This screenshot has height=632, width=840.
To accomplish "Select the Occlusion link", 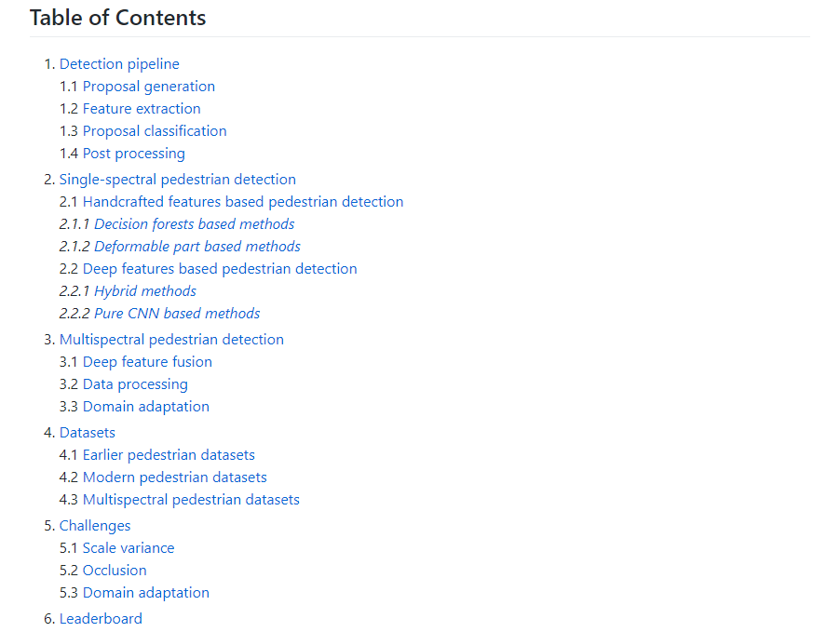I will (115, 571).
